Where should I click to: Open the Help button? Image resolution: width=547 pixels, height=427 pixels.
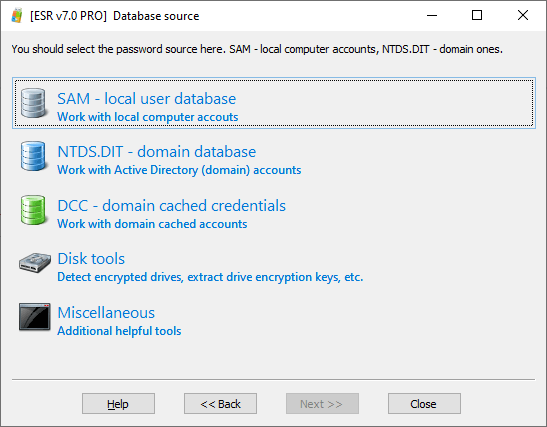[118, 404]
